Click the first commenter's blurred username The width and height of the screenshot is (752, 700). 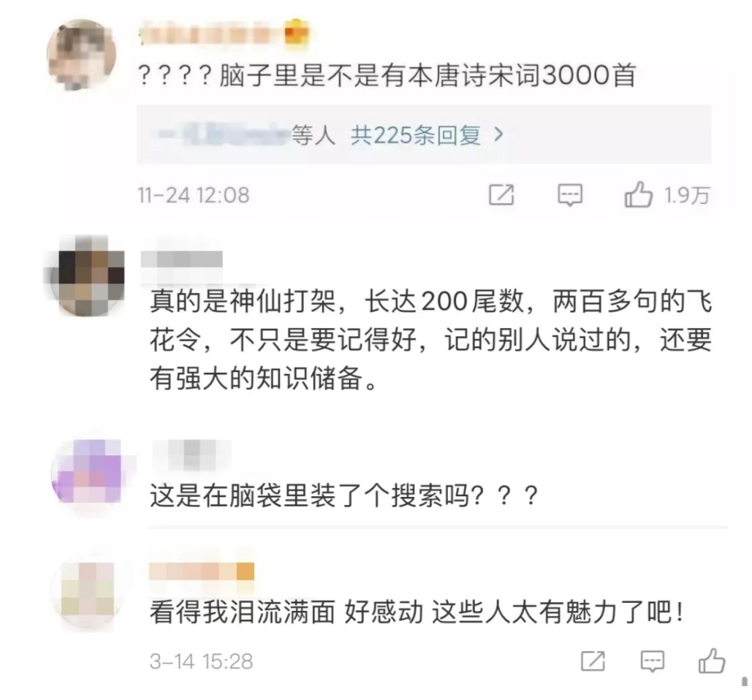(x=212, y=36)
